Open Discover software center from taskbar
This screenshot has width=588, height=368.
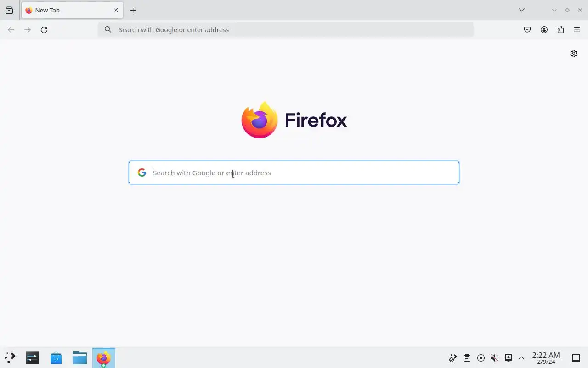[56, 358]
